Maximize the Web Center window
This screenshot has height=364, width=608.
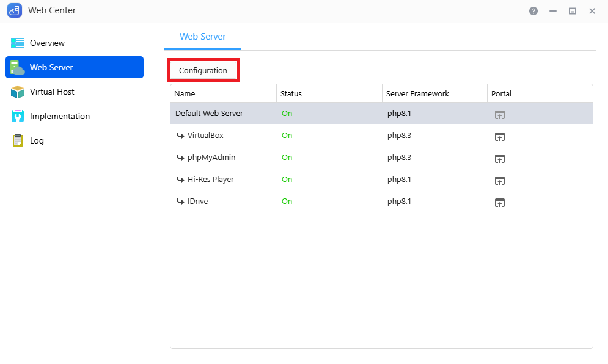point(573,11)
